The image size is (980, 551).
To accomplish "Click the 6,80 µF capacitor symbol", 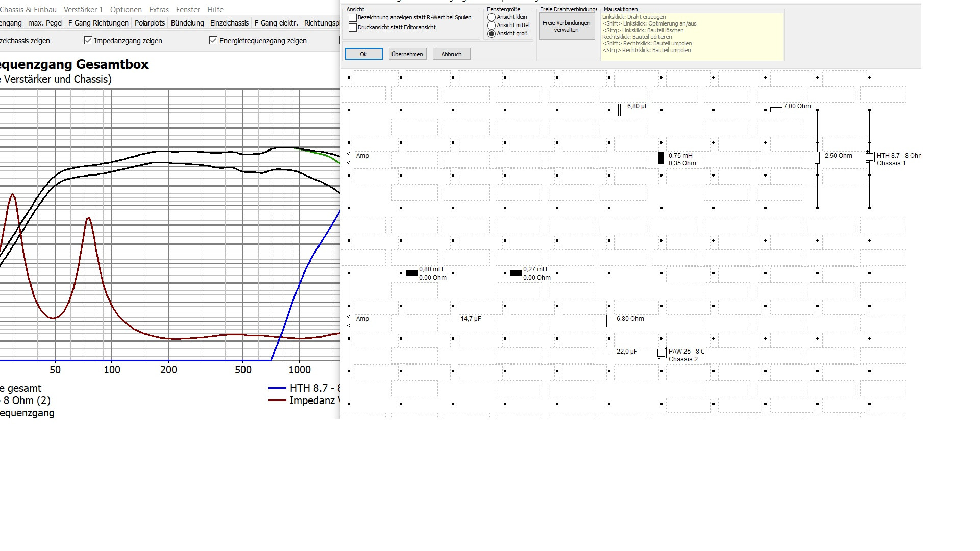I will pos(619,110).
